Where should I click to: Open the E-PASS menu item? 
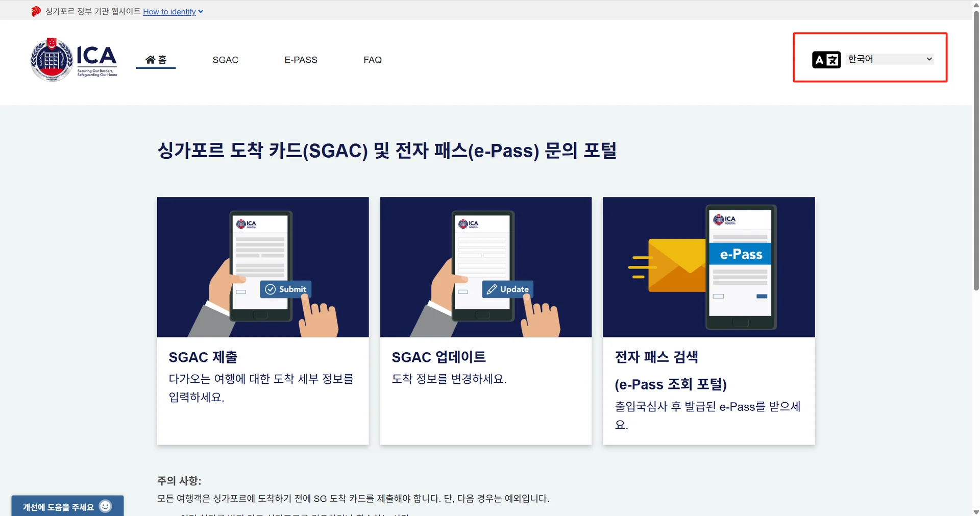tap(301, 60)
